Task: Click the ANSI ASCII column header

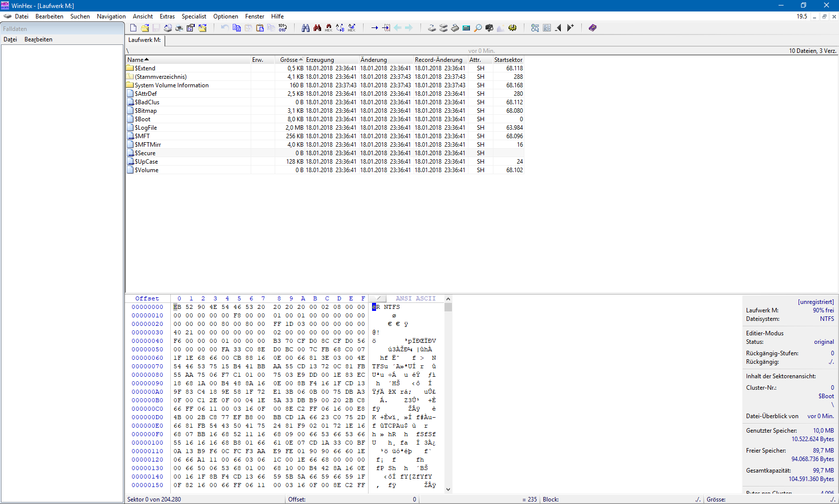Action: [x=416, y=298]
